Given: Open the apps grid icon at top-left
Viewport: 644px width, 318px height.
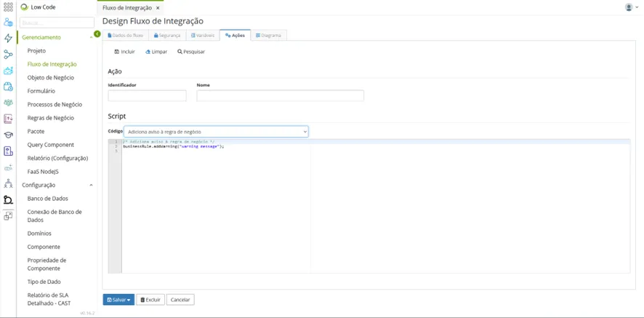Looking at the screenshot, I should [8, 7].
